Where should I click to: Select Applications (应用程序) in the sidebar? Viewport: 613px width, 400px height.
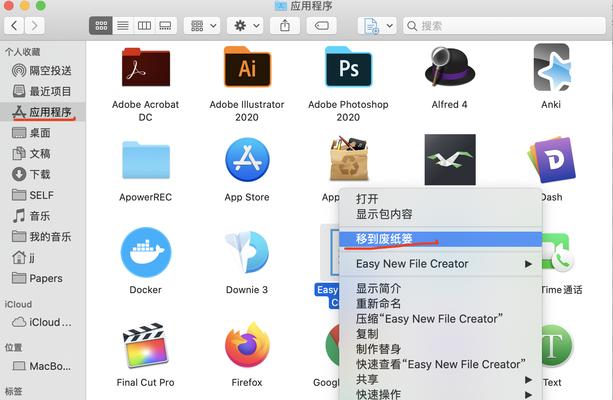(42, 112)
